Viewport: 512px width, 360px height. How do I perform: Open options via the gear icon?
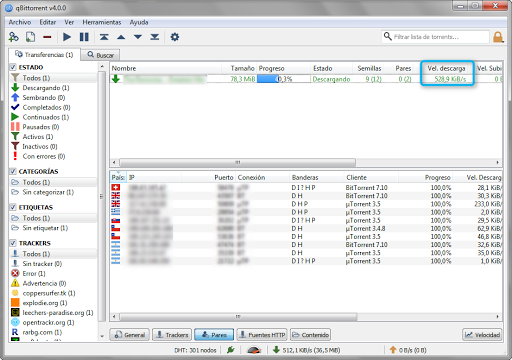[x=175, y=37]
